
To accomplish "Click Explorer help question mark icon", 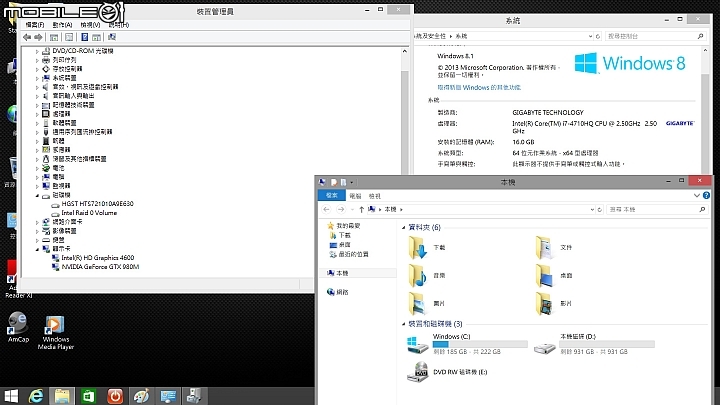I will tap(706, 196).
